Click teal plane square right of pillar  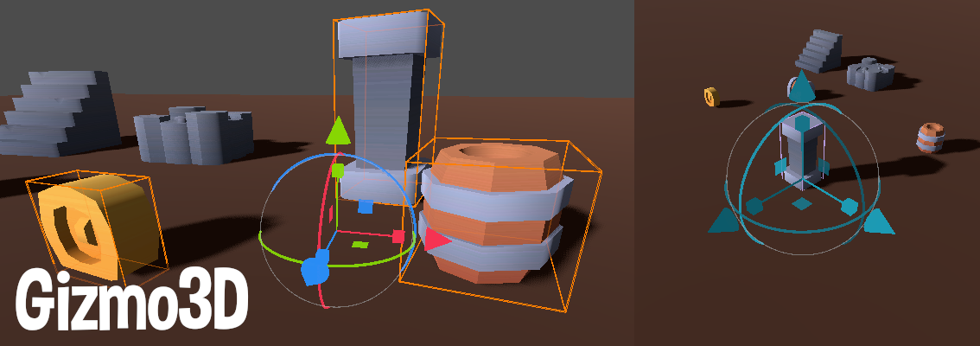point(823,167)
